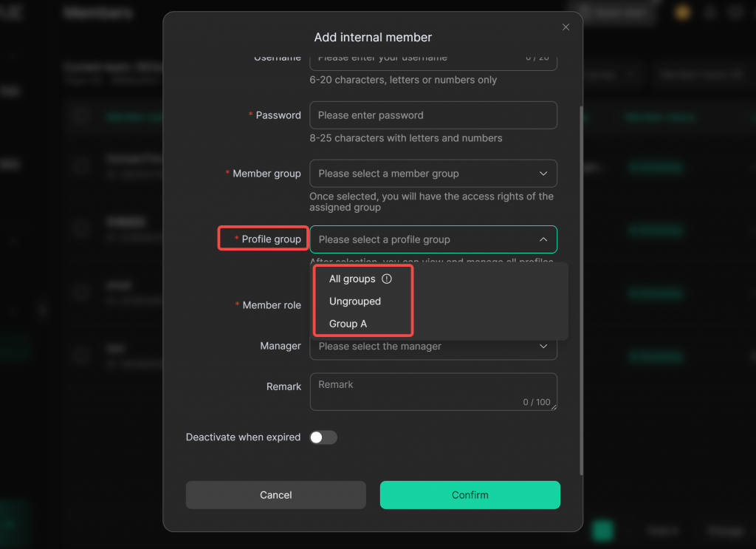The height and width of the screenshot is (549, 756).
Task: Focus the Password input field
Action: click(x=433, y=115)
